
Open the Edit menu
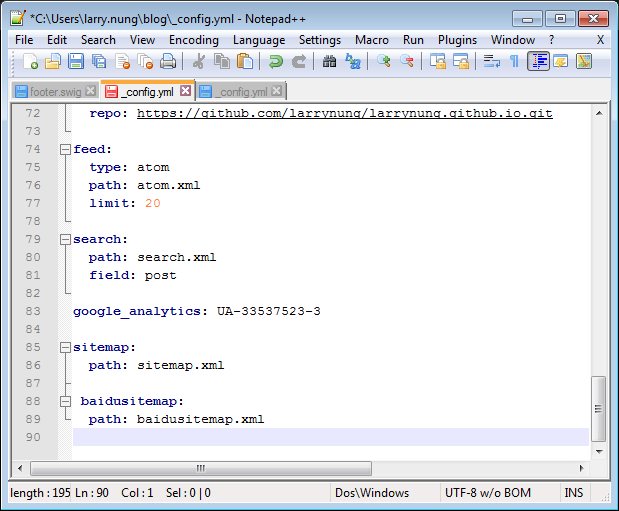coord(57,40)
